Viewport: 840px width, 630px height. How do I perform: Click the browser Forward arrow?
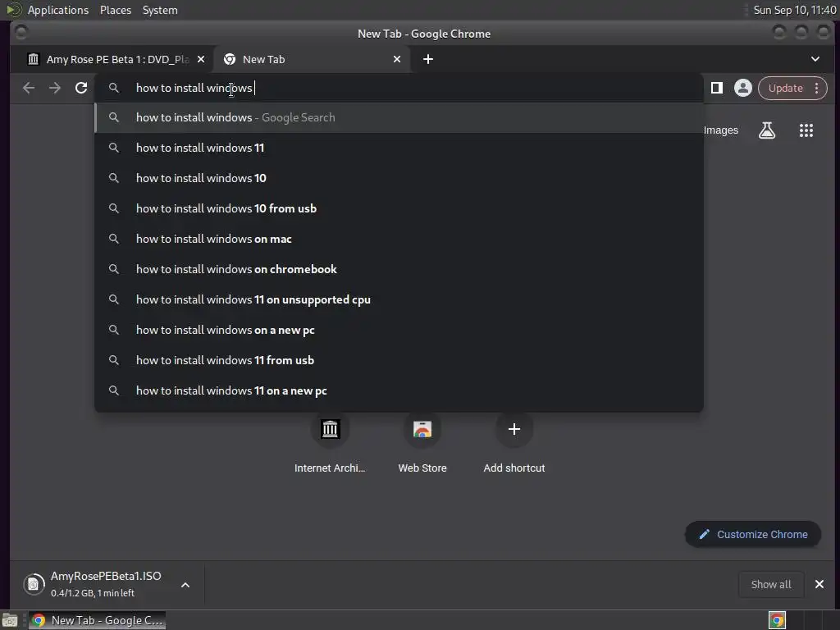pos(55,88)
